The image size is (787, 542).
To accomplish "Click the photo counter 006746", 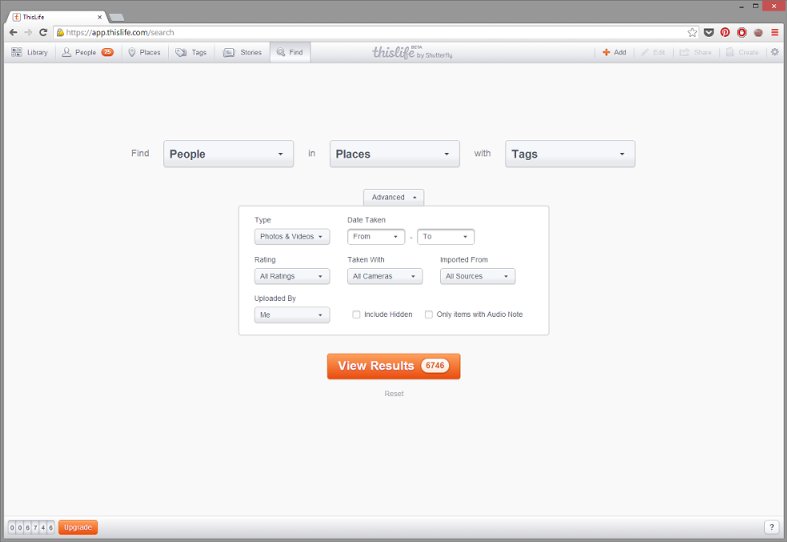I will coord(31,527).
